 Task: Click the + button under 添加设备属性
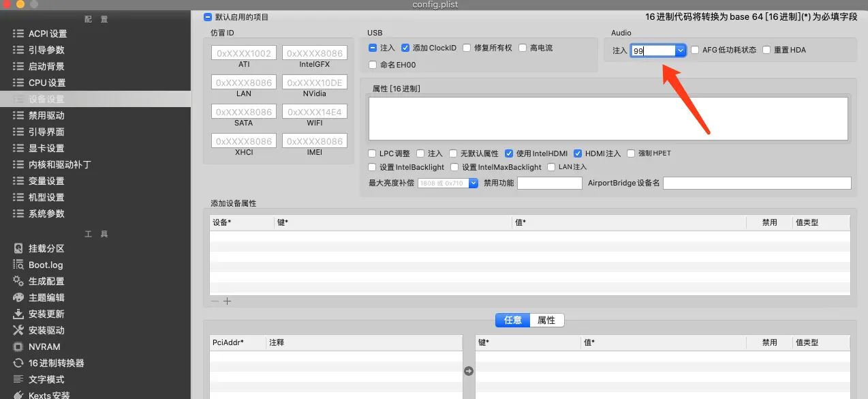click(x=227, y=301)
